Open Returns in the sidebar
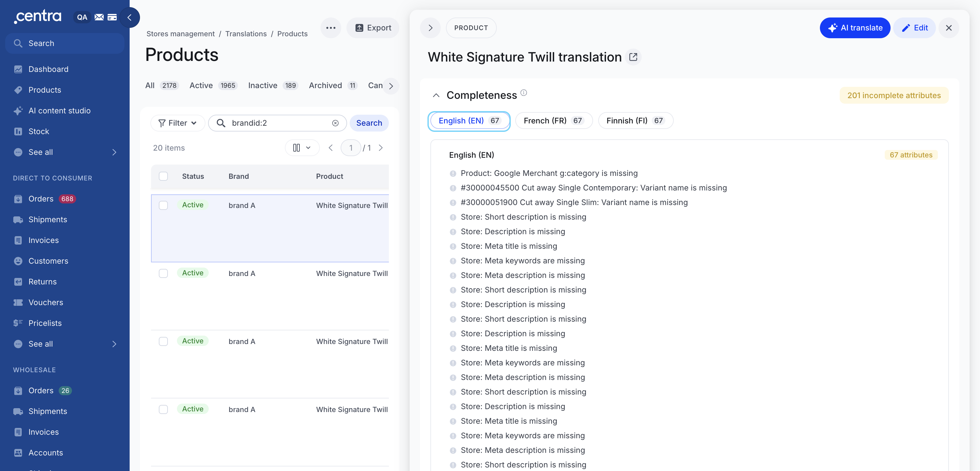 tap(42, 282)
